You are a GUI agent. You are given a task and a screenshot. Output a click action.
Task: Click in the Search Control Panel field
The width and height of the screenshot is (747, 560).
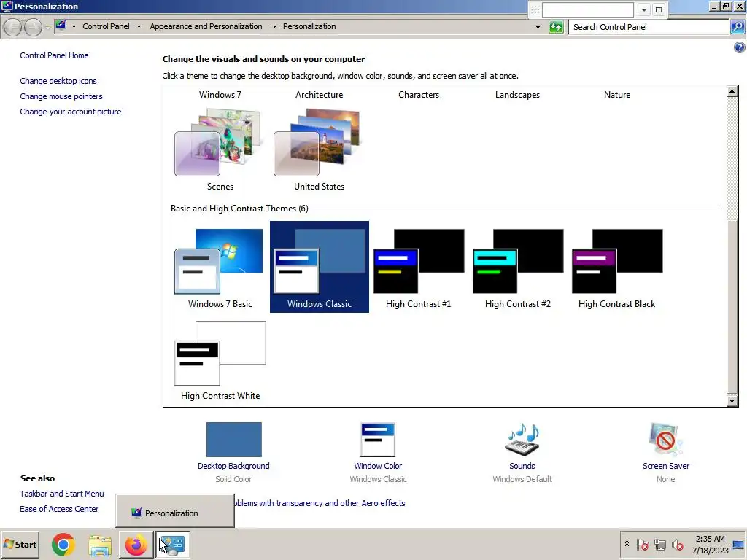649,27
